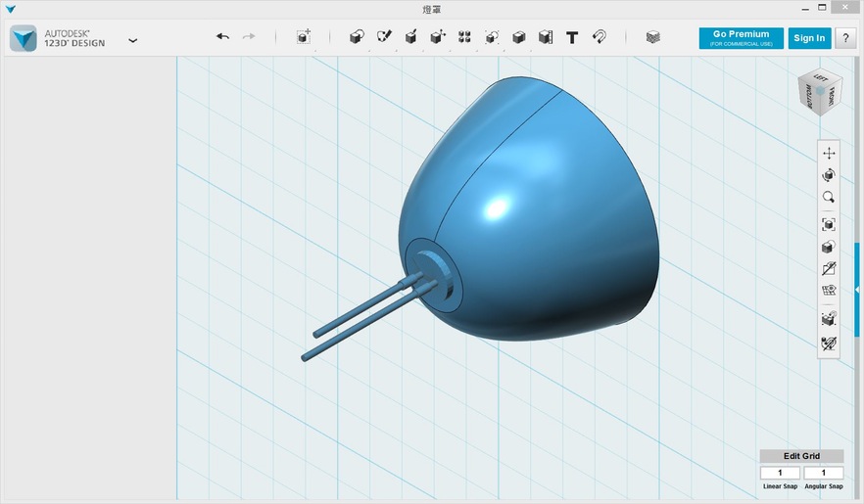Click the app icon in the title bar
The image size is (864, 504).
pos(11,9)
